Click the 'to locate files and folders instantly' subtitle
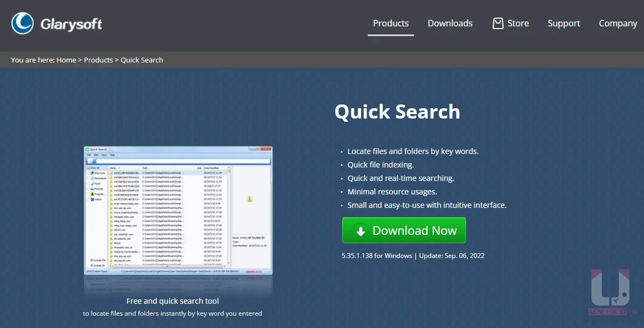The image size is (644, 328). coord(172,313)
